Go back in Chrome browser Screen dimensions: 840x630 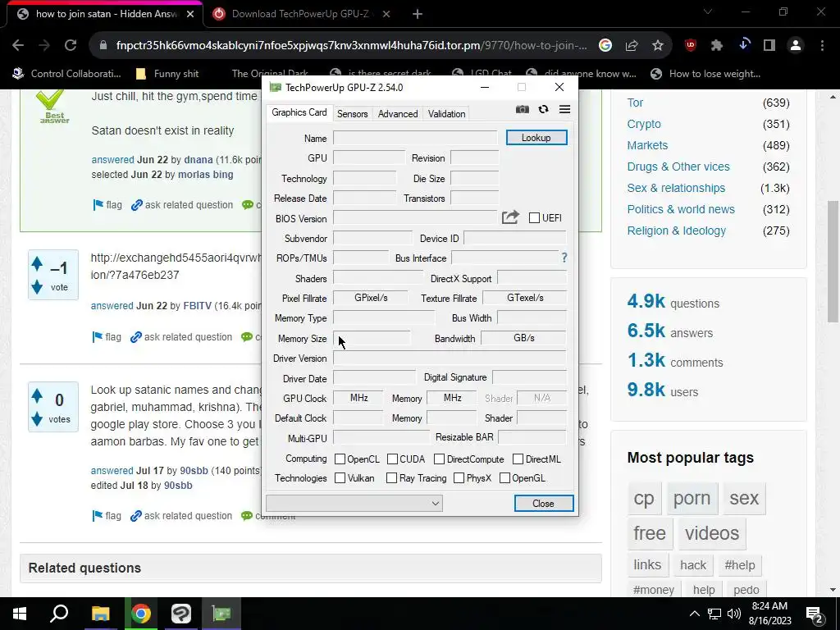(x=18, y=46)
